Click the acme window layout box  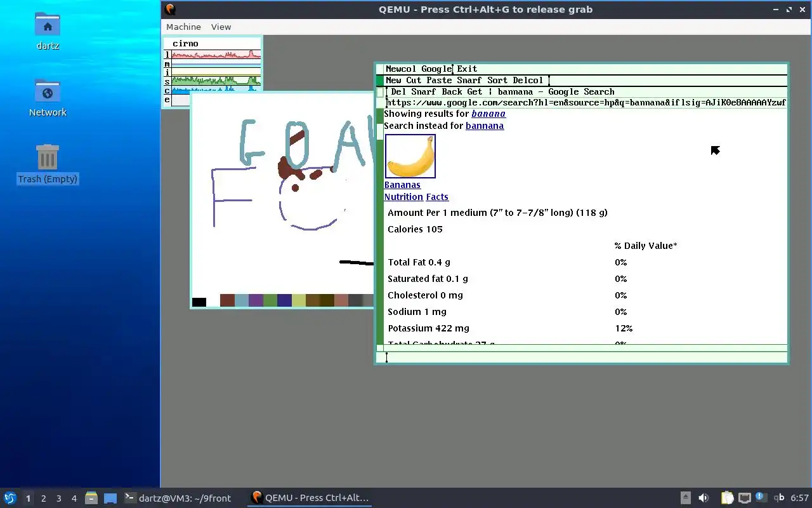tap(380, 92)
